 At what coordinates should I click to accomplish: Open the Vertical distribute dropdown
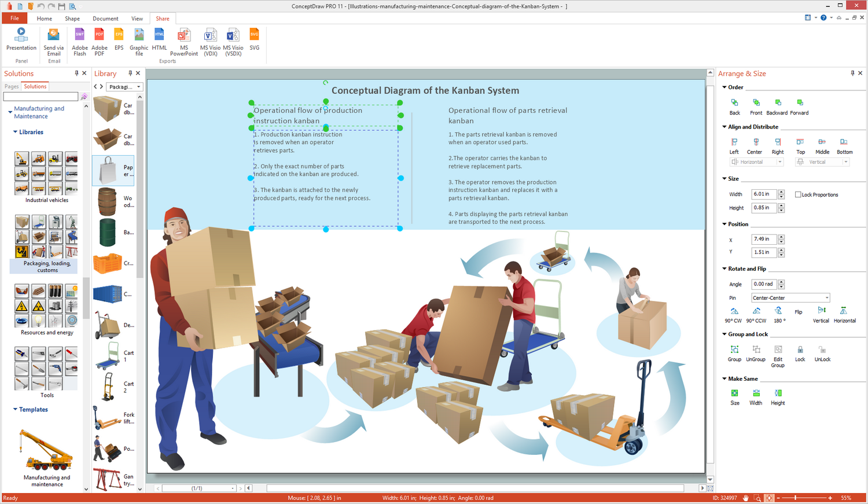(x=822, y=162)
